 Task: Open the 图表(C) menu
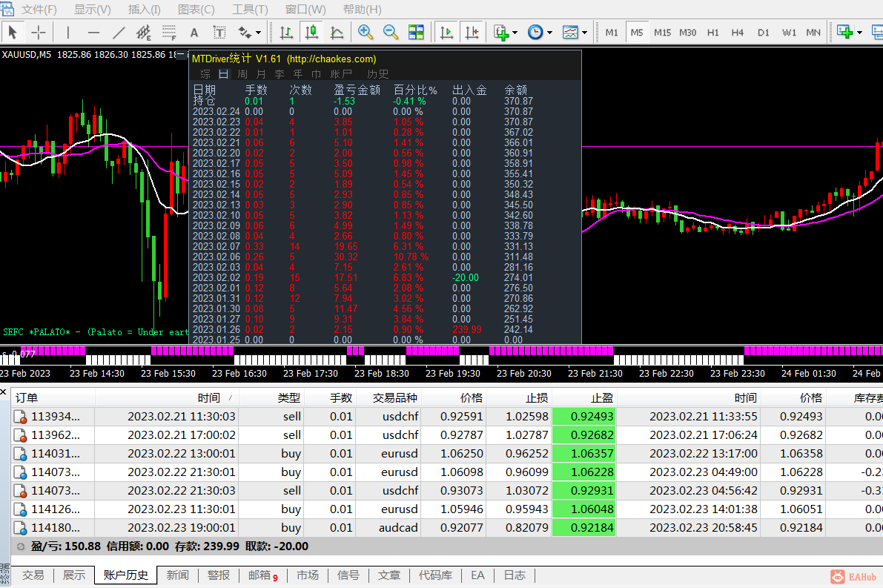click(196, 10)
